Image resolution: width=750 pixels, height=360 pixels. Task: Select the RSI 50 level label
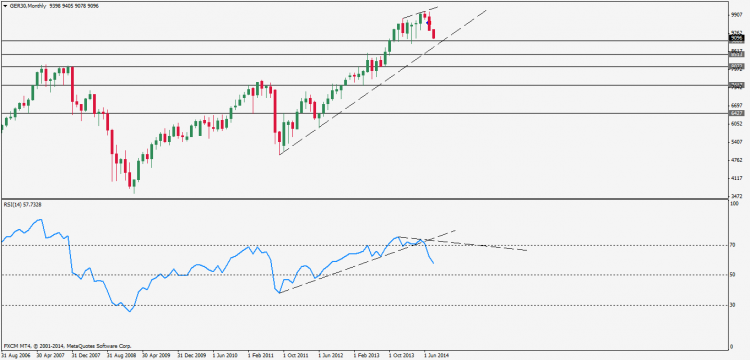click(x=732, y=275)
